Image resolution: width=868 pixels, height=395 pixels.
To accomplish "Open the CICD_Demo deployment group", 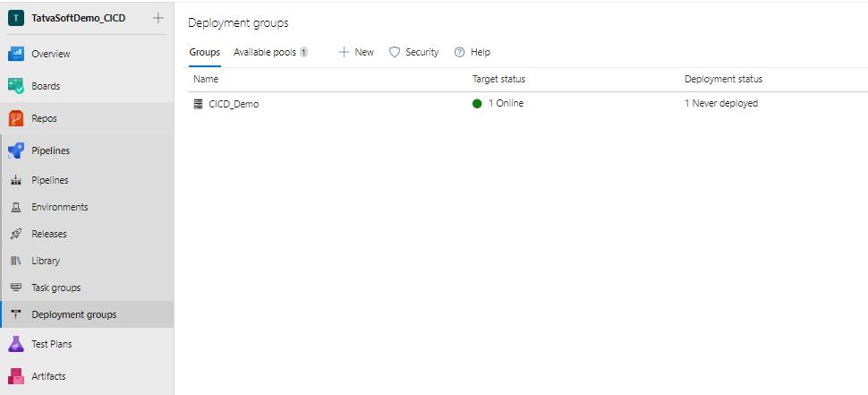I will (234, 104).
